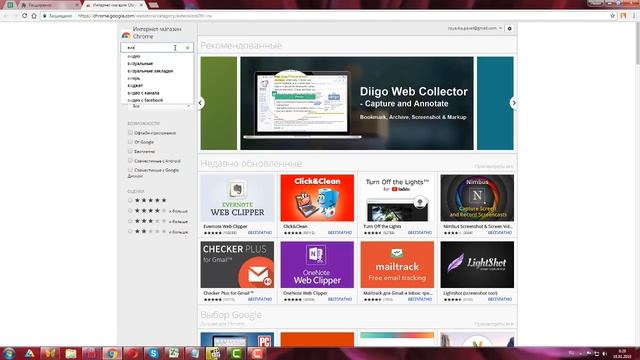
Task: Open the green Camtasia taskbar icon
Action: 236,353
